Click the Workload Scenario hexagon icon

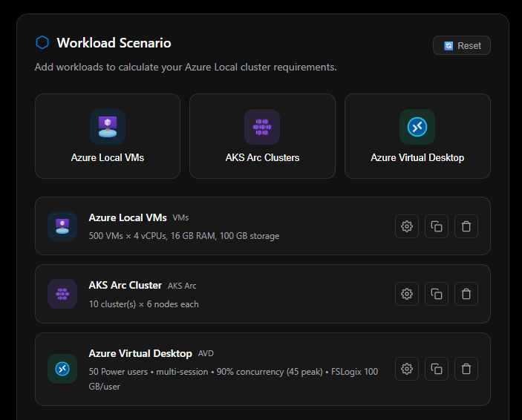tap(42, 43)
